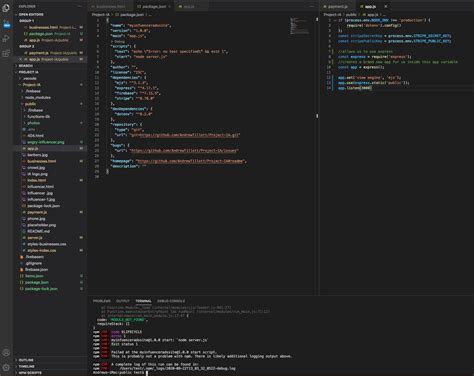Open more actions ellipsis of left editor group

point(311,6)
